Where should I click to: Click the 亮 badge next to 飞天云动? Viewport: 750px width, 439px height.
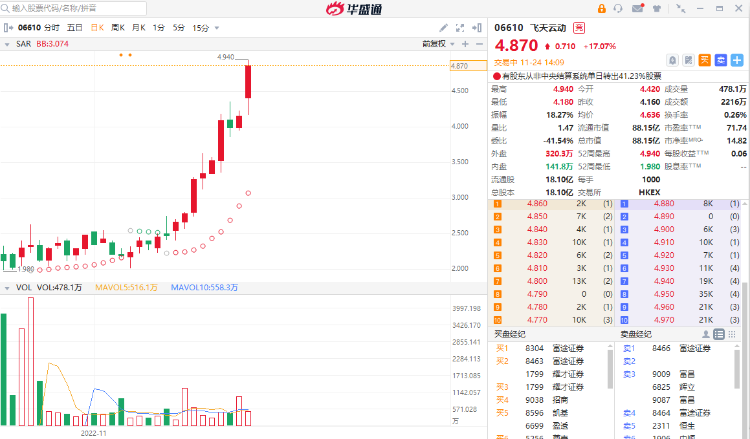(579, 28)
